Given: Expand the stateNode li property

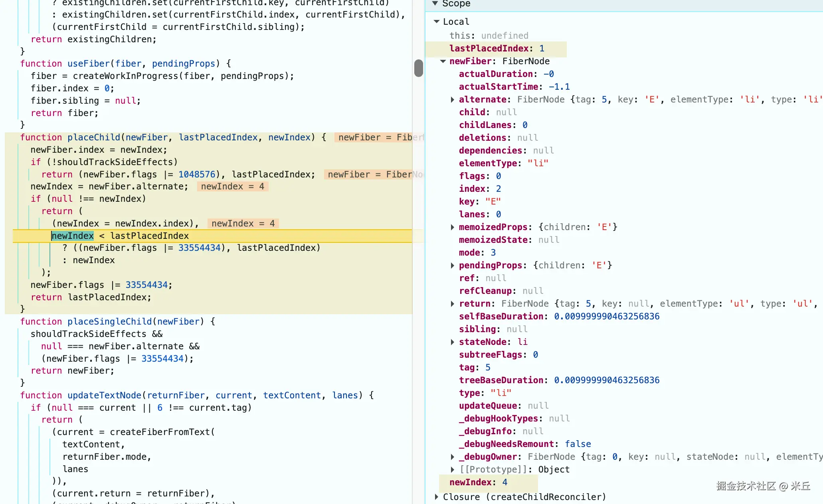Looking at the screenshot, I should click(x=452, y=342).
